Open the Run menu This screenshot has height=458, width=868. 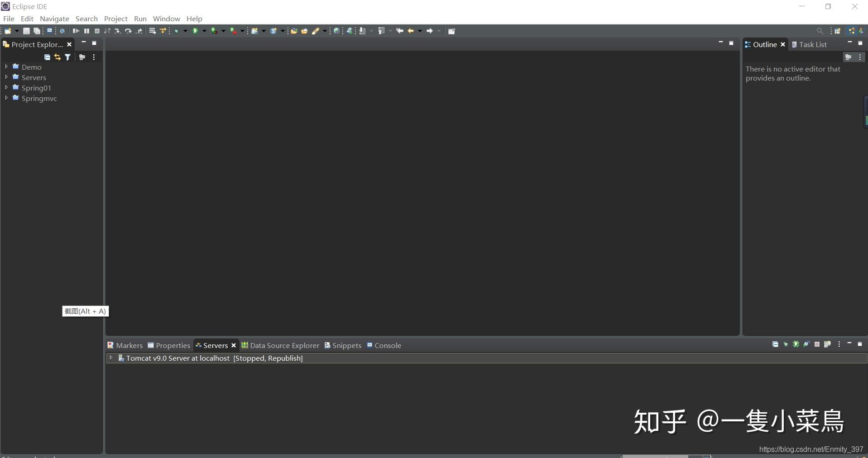[x=140, y=19]
